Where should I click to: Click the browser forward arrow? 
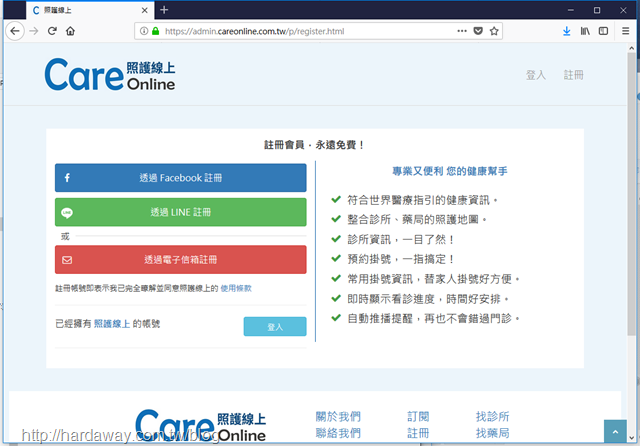[34, 31]
